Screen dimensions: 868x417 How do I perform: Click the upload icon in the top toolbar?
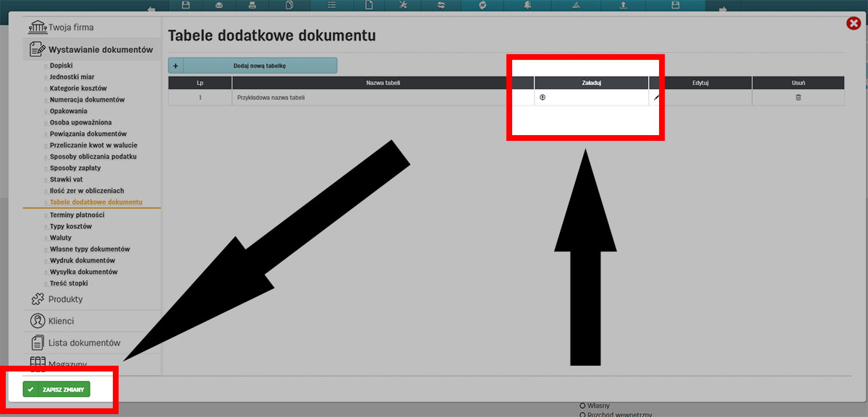(x=624, y=6)
